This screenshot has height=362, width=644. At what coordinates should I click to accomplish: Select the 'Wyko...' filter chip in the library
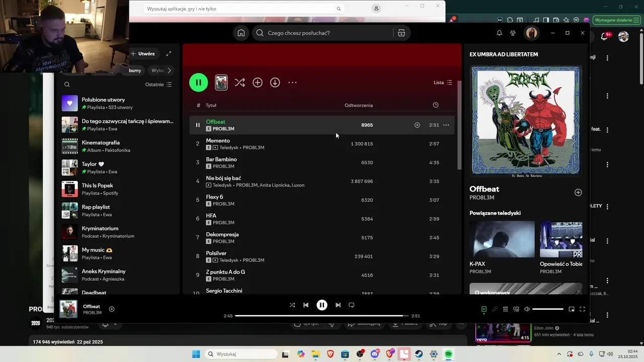tap(157, 70)
